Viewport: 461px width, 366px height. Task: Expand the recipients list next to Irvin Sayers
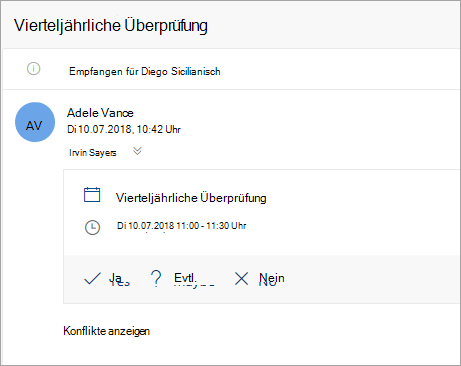click(x=137, y=151)
